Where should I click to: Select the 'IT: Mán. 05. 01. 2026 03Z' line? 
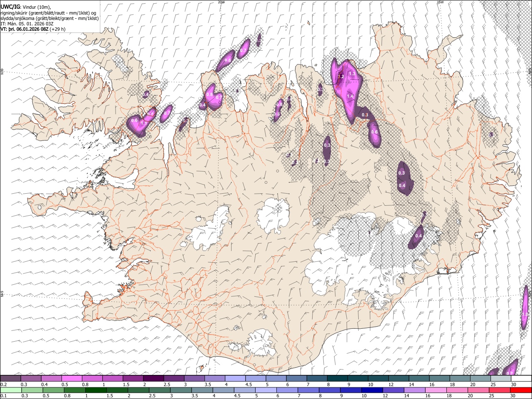pos(27,24)
